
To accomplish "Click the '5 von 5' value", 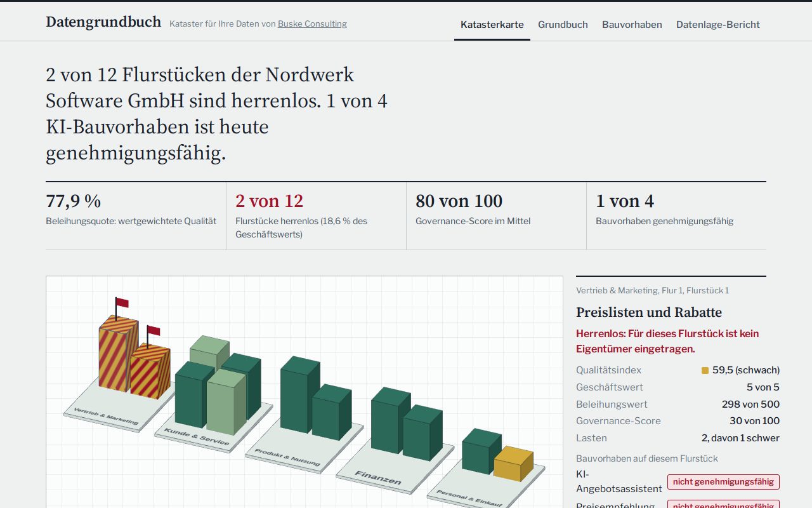I will (763, 387).
